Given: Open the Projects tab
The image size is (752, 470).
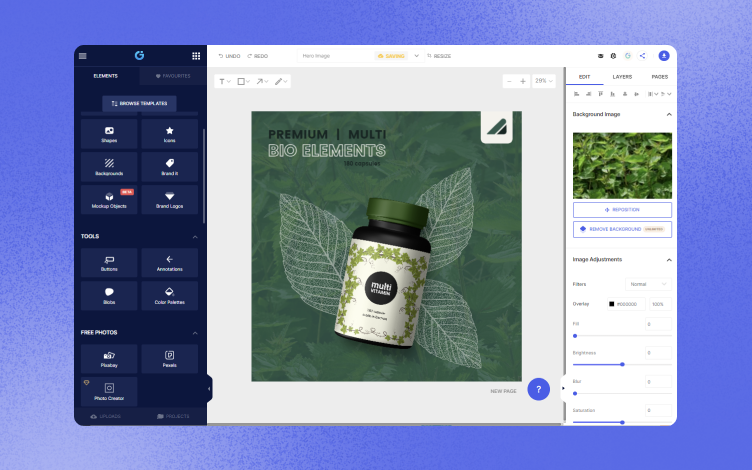Looking at the screenshot, I should (x=173, y=416).
